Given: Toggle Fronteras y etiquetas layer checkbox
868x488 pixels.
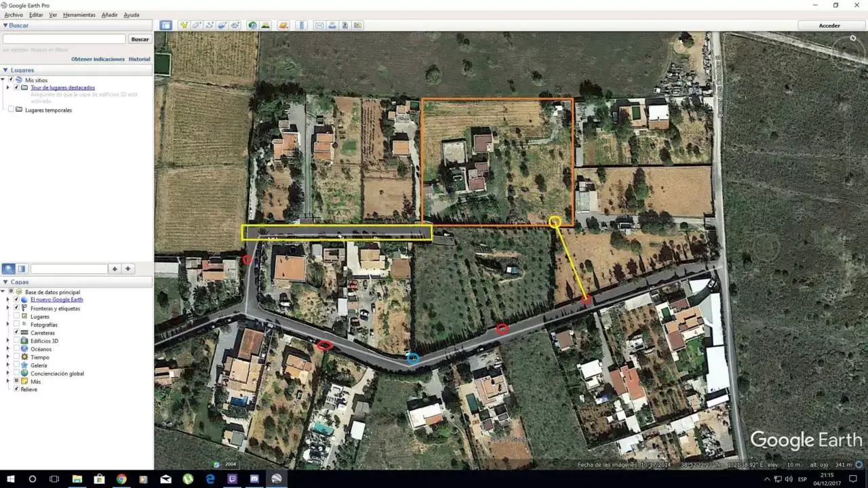Looking at the screenshot, I should 17,308.
